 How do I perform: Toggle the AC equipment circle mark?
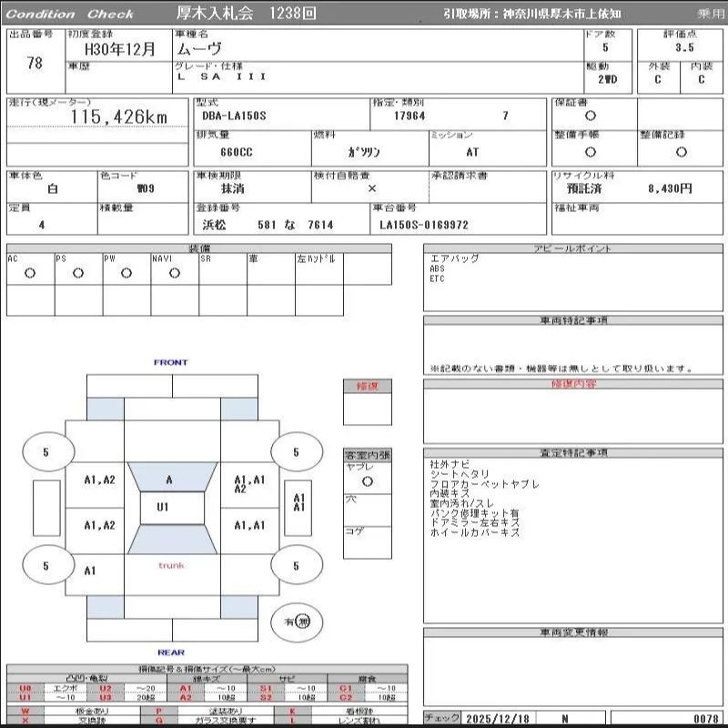click(x=29, y=273)
